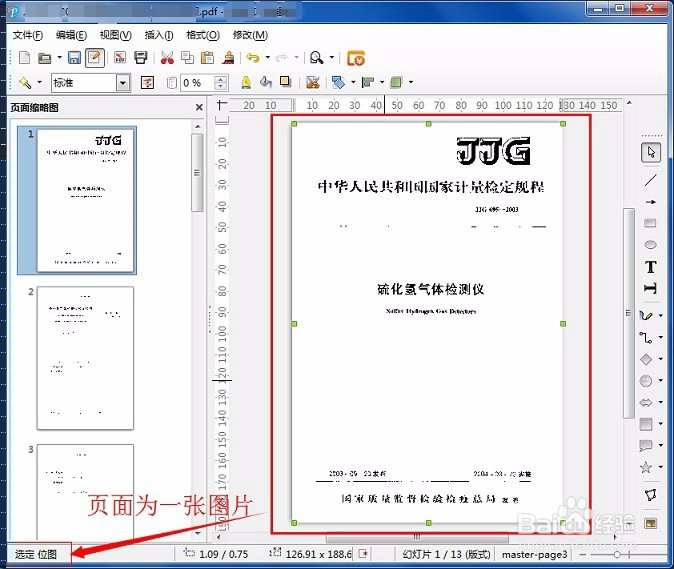Viewport: 674px width, 569px height.
Task: Click master-page3 in status bar
Action: point(534,555)
